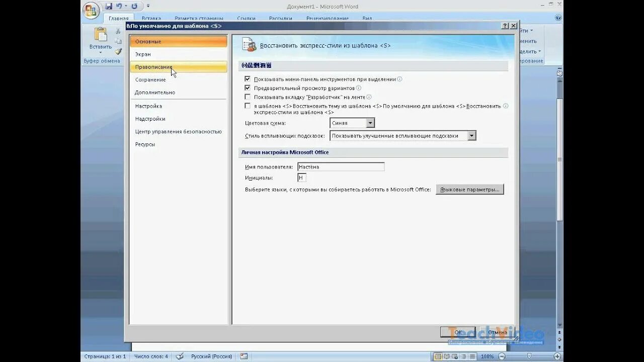Open the spelling check status bar icon
This screenshot has height=362, width=644.
(x=180, y=356)
